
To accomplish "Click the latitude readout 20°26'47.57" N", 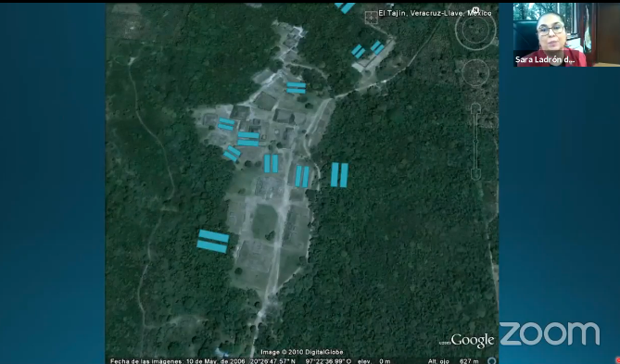I will tap(272, 361).
